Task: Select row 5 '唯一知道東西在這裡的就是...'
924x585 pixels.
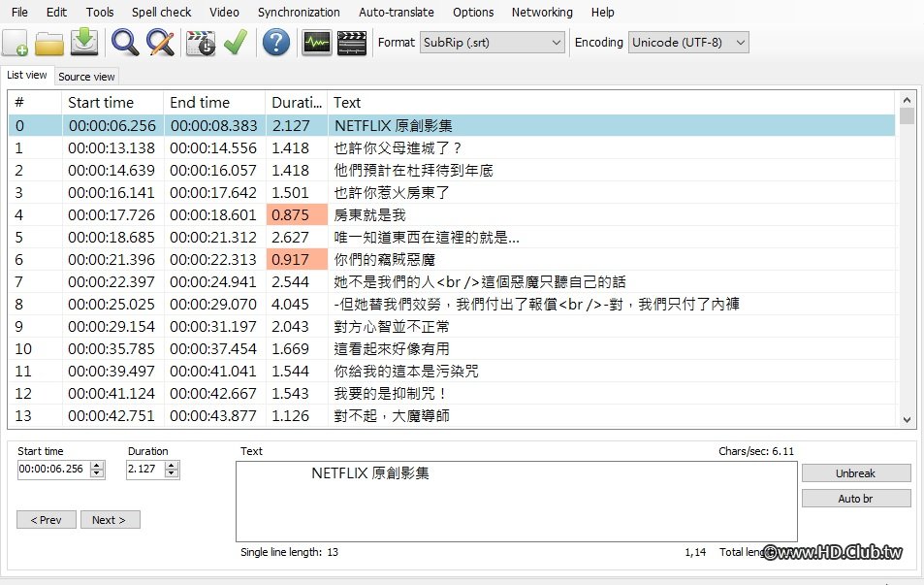Action: pos(452,238)
